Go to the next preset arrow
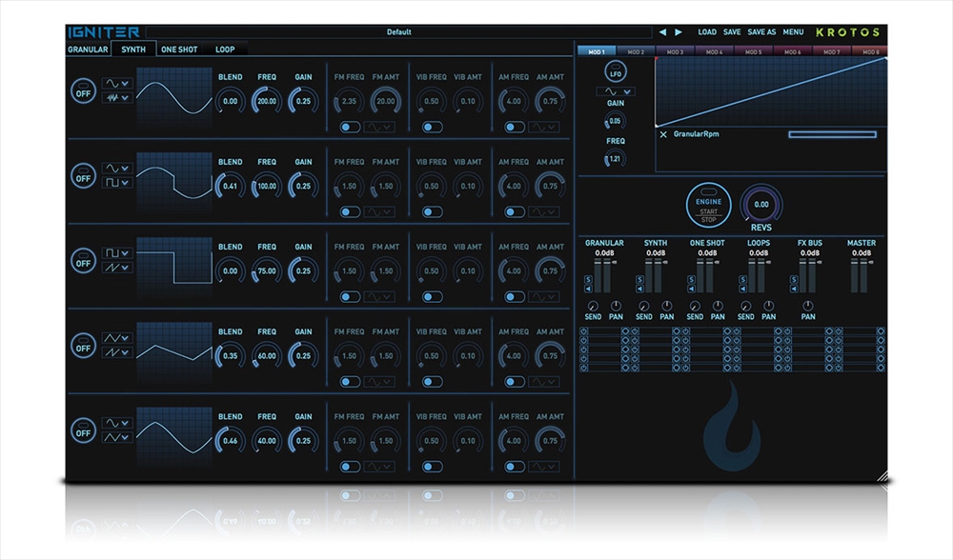Screen dimensions: 953x560 [679, 32]
